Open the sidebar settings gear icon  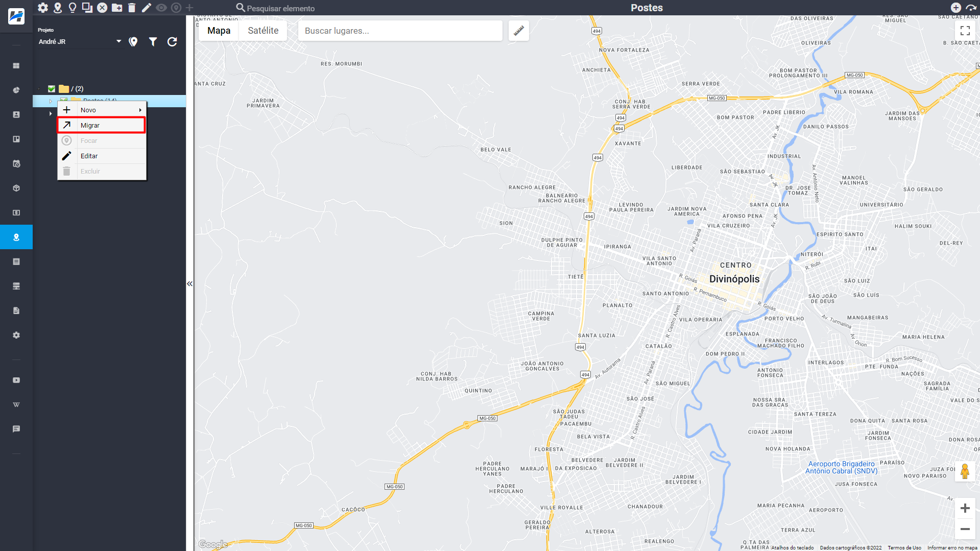[x=16, y=335]
